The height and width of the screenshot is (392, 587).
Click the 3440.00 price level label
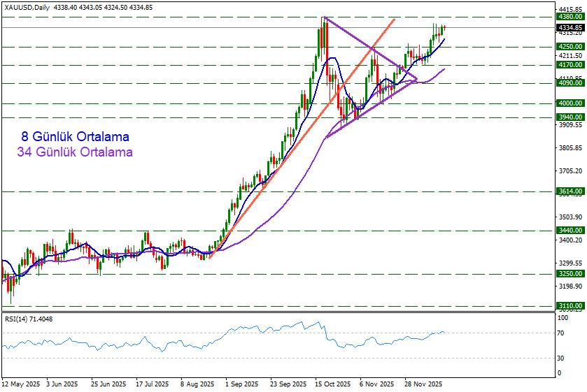(570, 230)
